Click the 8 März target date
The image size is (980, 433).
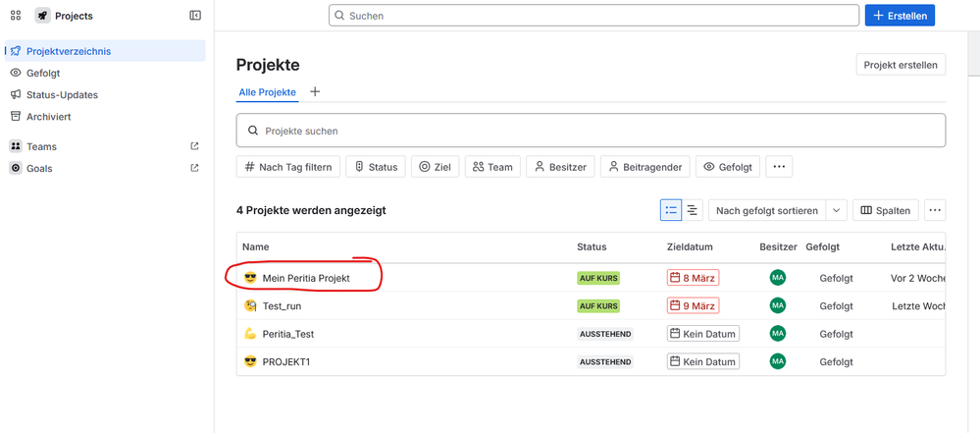[694, 277]
